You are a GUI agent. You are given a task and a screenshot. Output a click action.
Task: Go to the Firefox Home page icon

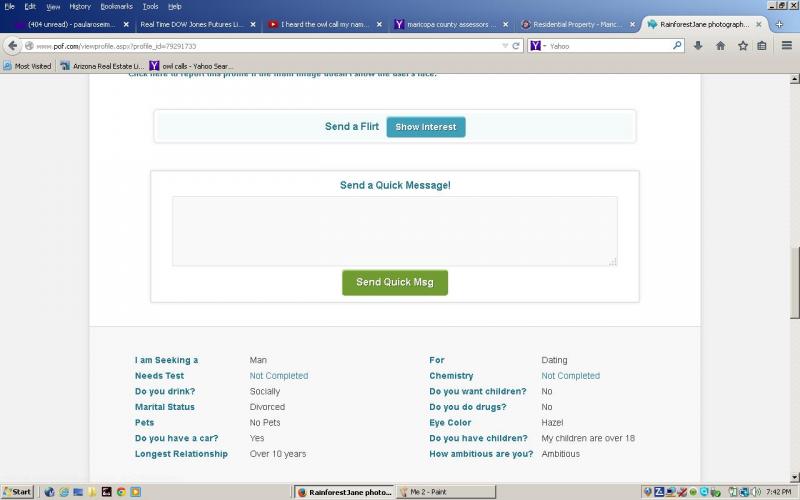coord(720,46)
